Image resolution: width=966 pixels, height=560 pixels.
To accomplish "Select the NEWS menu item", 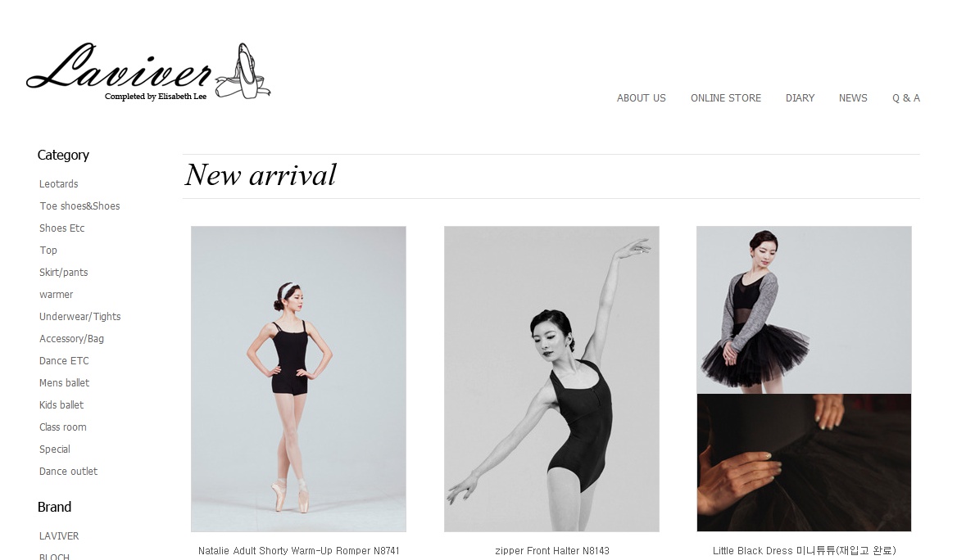I will click(853, 98).
